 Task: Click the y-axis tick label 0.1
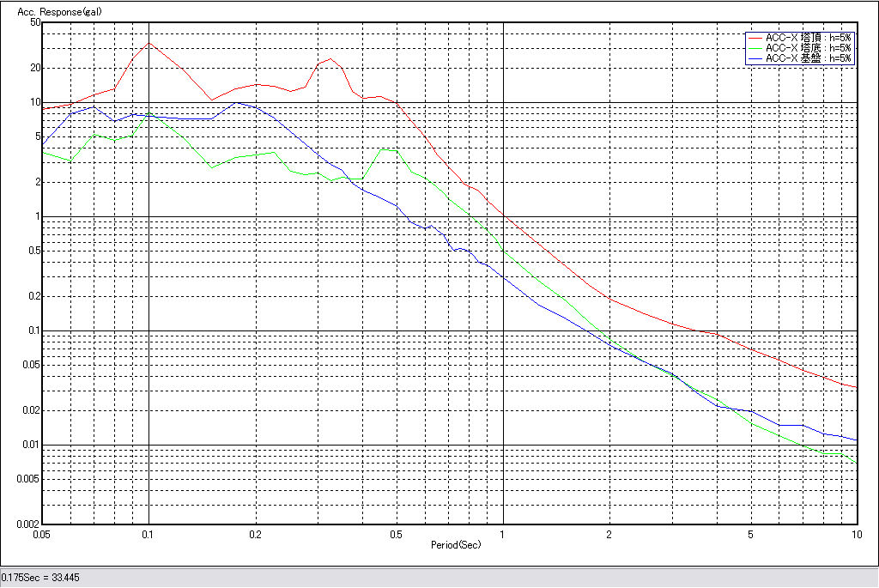click(33, 331)
